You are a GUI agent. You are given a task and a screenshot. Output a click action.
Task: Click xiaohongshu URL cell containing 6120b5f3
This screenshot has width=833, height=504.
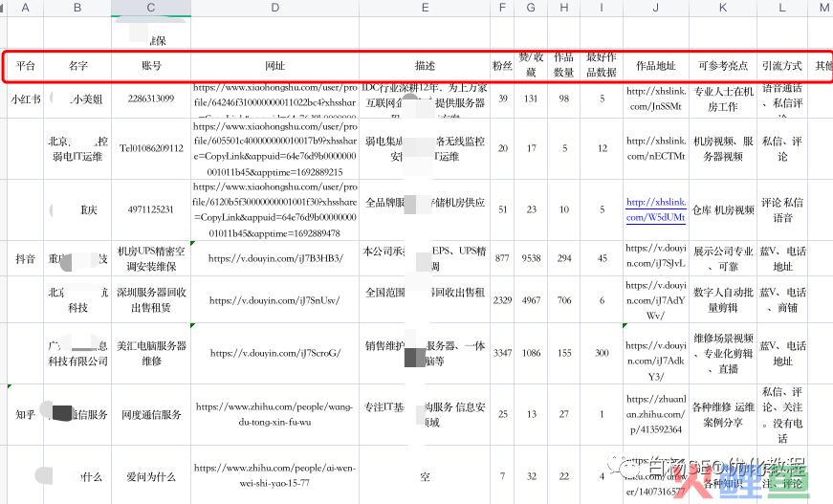click(x=274, y=209)
